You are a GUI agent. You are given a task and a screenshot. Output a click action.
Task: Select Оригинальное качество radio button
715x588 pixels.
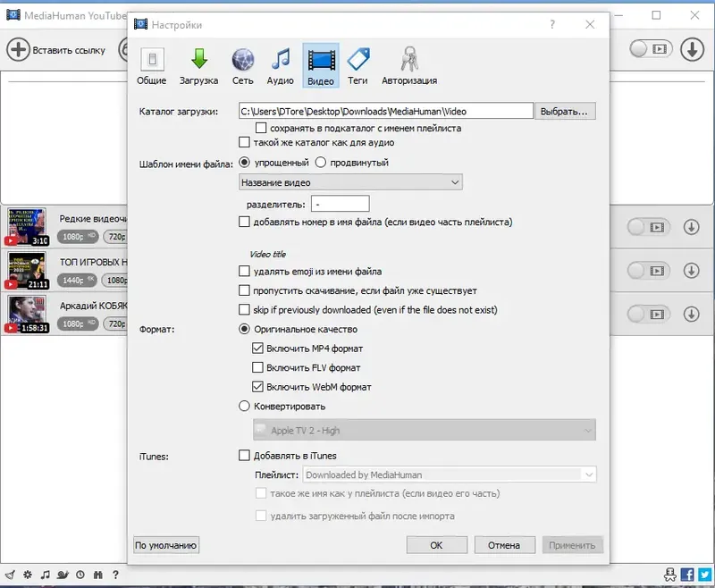point(244,329)
